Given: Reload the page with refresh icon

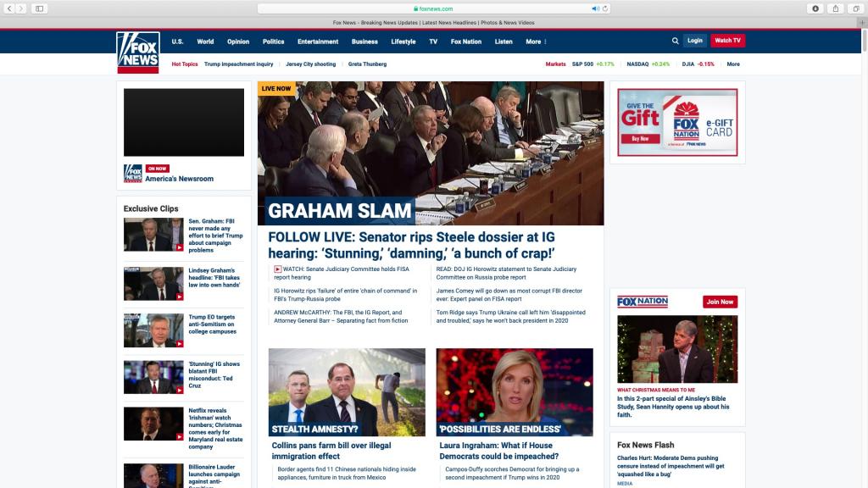Looking at the screenshot, I should point(605,8).
